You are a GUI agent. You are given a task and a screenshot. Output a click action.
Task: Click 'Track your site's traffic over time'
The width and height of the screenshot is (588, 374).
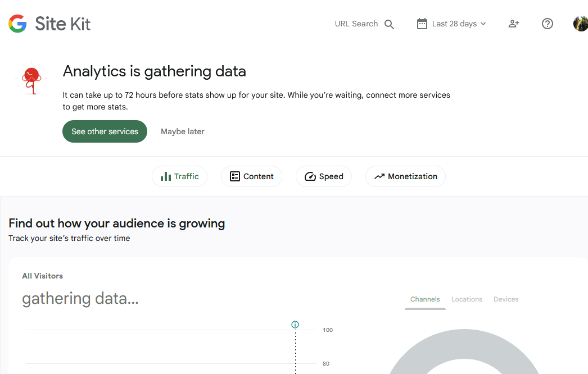tap(69, 238)
